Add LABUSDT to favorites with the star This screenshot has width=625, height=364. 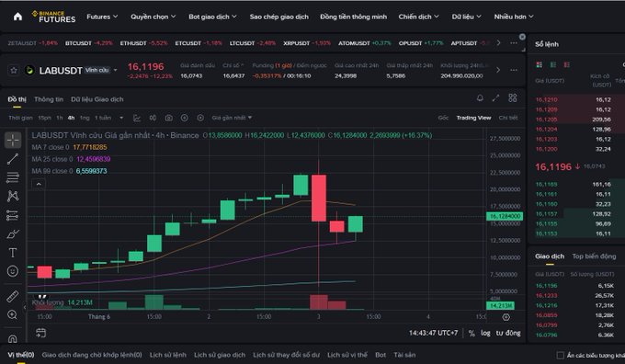tap(14, 71)
